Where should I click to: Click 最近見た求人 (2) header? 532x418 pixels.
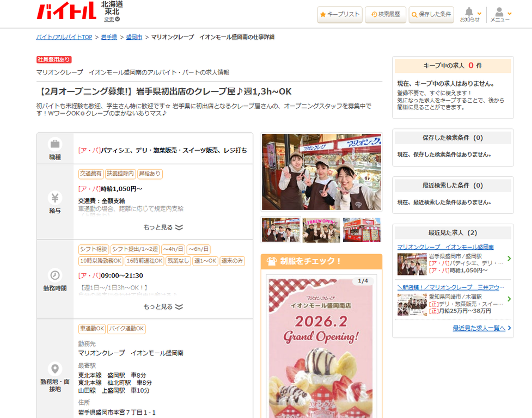[x=452, y=232]
